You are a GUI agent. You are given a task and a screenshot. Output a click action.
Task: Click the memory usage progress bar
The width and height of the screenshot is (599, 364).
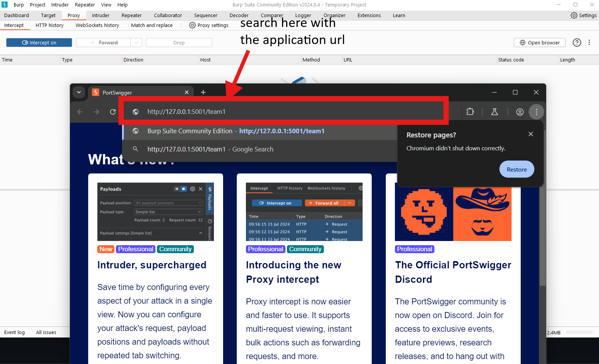(579, 332)
